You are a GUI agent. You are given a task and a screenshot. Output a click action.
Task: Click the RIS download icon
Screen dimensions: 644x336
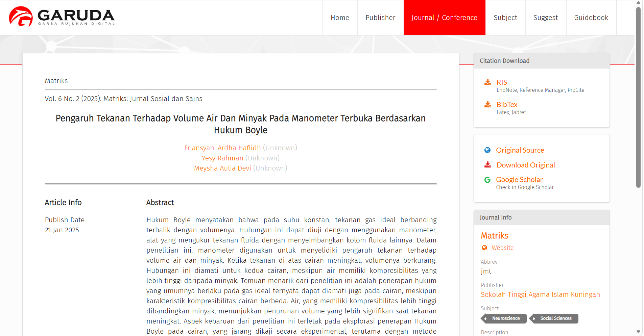click(x=487, y=82)
